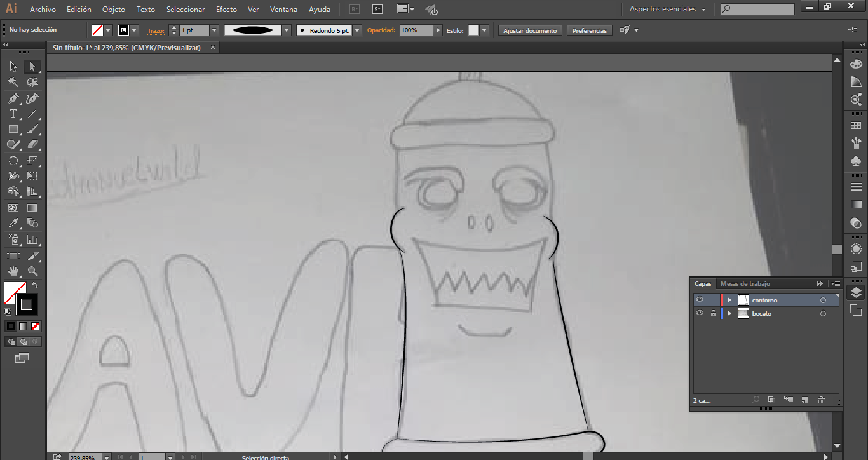Click the control bar fill swatch
The image size is (868, 460).
coord(97,30)
